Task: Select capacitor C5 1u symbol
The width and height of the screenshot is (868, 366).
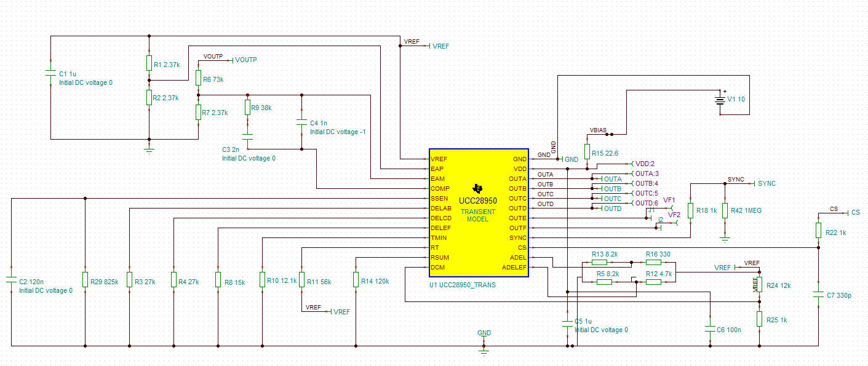Action: click(567, 324)
